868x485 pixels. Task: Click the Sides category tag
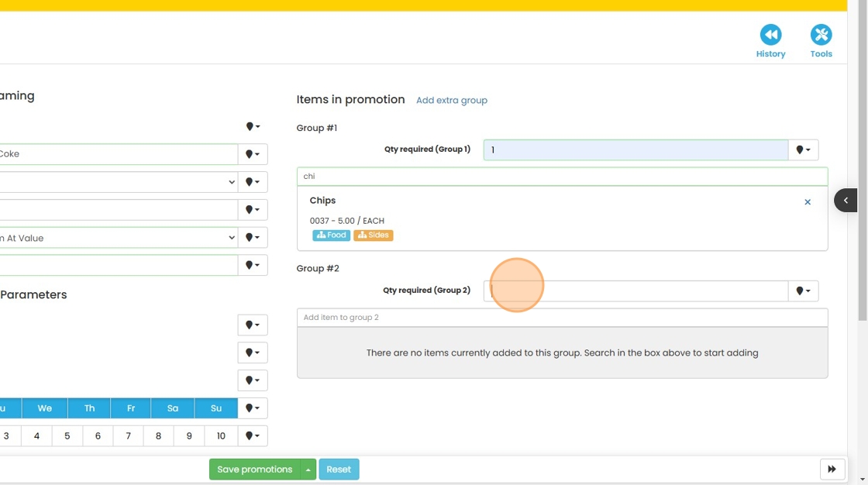tap(374, 236)
